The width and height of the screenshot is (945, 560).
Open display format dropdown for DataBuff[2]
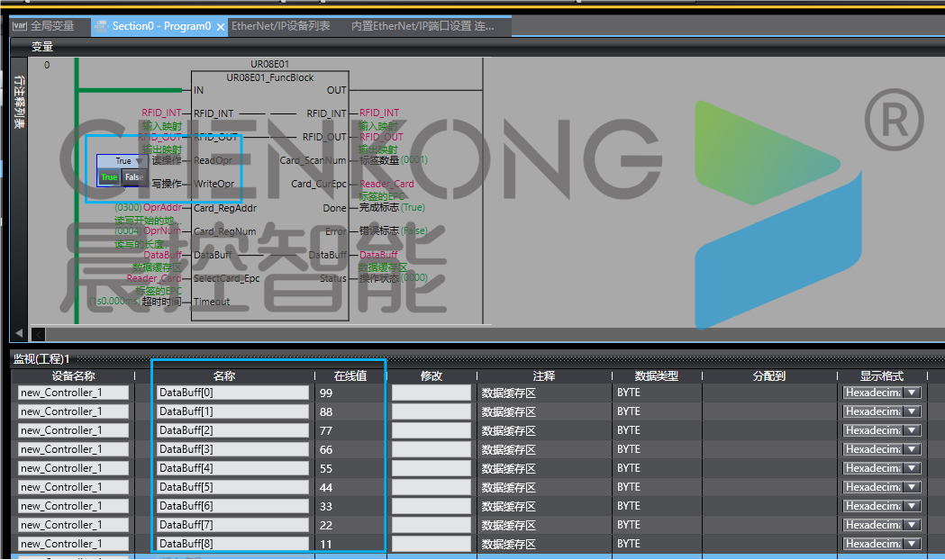pyautogui.click(x=912, y=430)
